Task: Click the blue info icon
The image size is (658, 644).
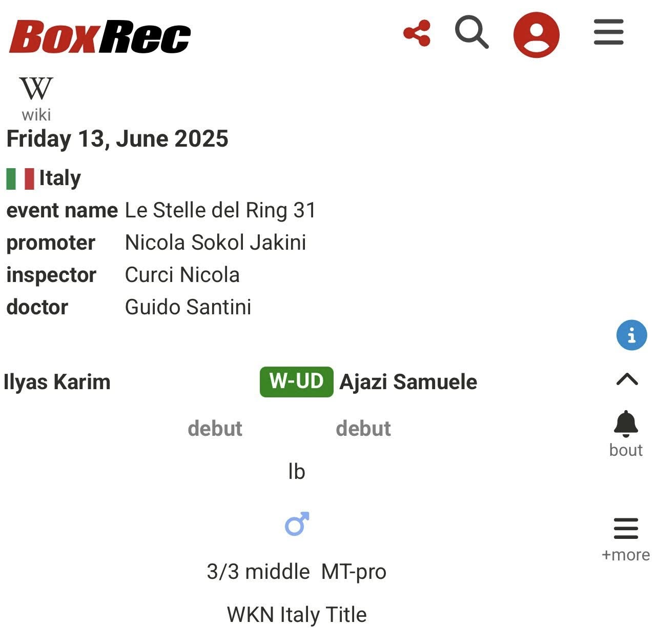Action: (x=631, y=335)
